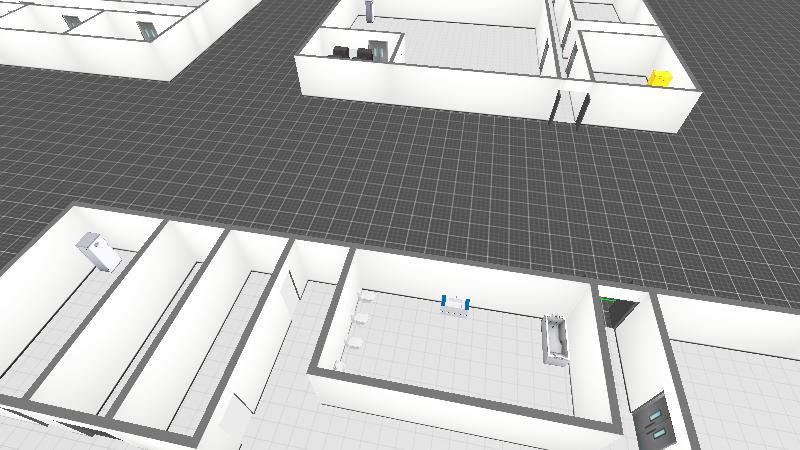Click the dark grid floor between the buildings
The height and width of the screenshot is (450, 800).
click(400, 170)
